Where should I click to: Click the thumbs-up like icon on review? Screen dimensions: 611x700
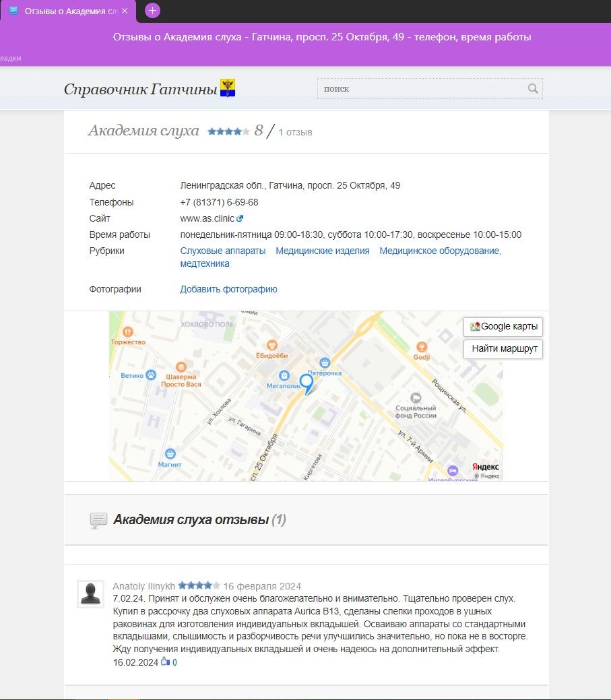(164, 662)
